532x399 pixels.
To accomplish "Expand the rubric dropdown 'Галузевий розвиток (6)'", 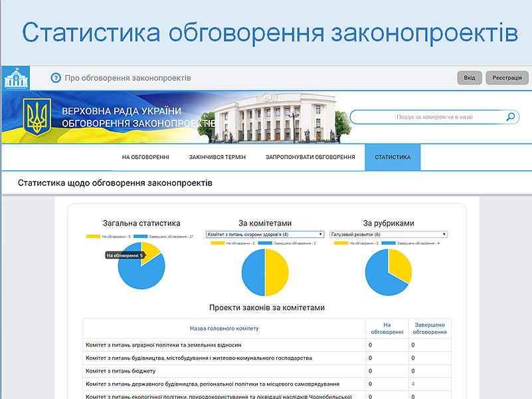I will [389, 234].
